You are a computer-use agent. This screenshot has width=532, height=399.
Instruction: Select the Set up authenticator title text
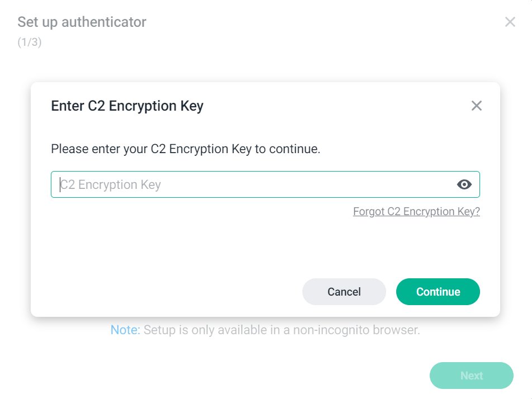coord(82,22)
